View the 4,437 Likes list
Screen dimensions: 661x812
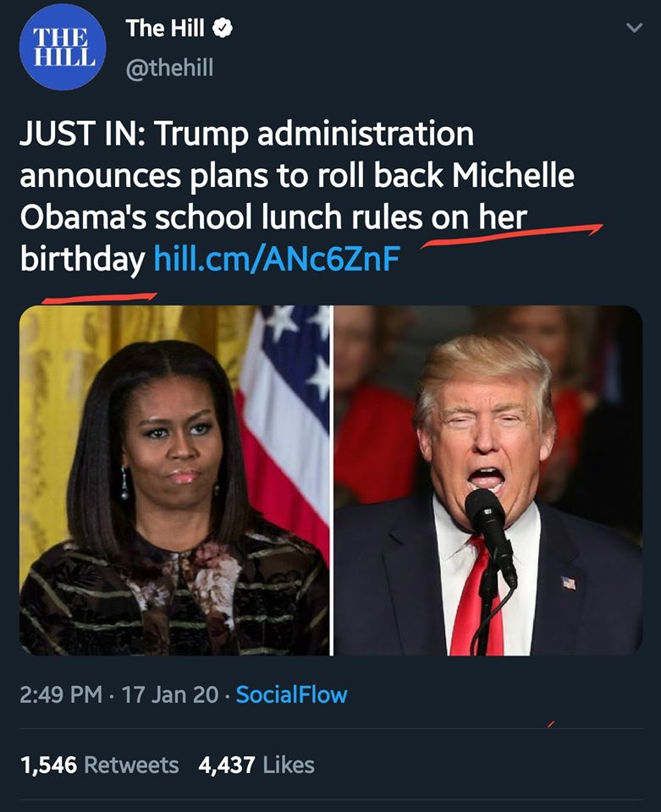[256, 765]
